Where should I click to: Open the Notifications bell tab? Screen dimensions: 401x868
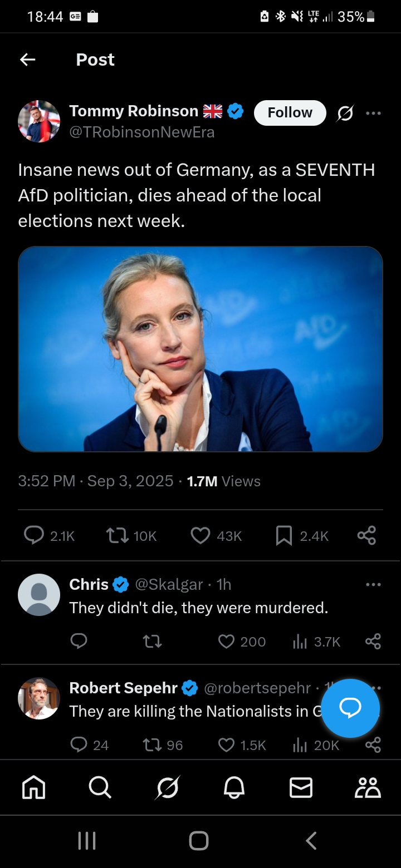(234, 787)
